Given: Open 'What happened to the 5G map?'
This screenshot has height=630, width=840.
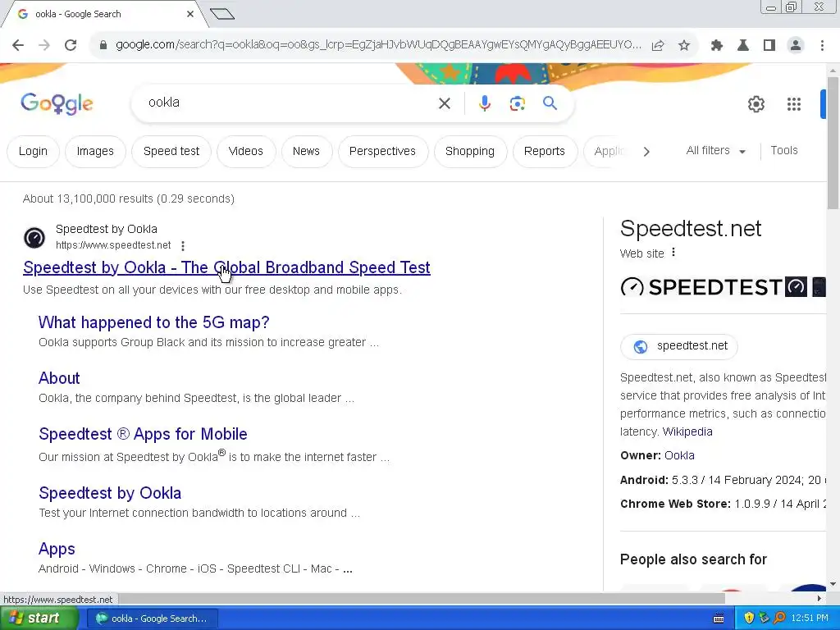Looking at the screenshot, I should pyautogui.click(x=153, y=322).
